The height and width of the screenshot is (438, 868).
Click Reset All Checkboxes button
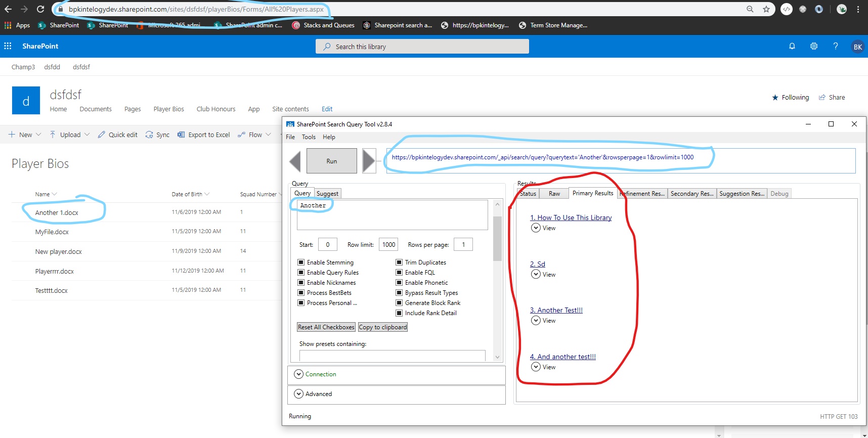tap(326, 327)
